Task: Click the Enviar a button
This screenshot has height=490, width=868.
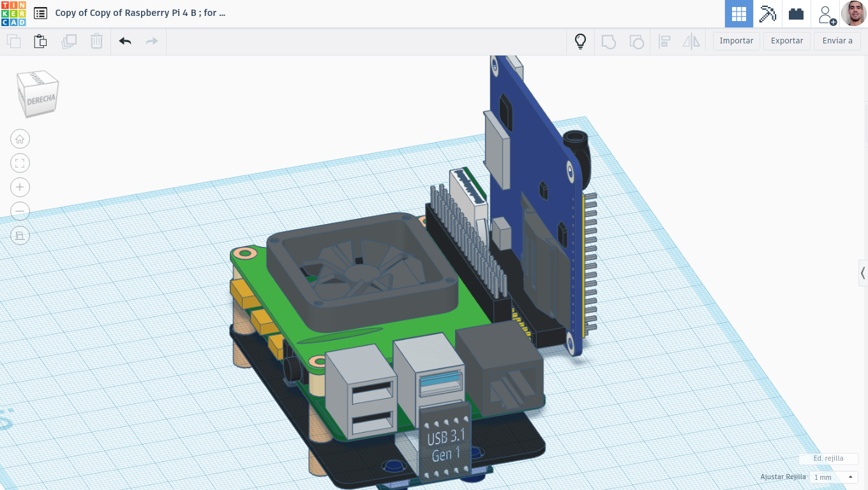Action: [x=837, y=41]
